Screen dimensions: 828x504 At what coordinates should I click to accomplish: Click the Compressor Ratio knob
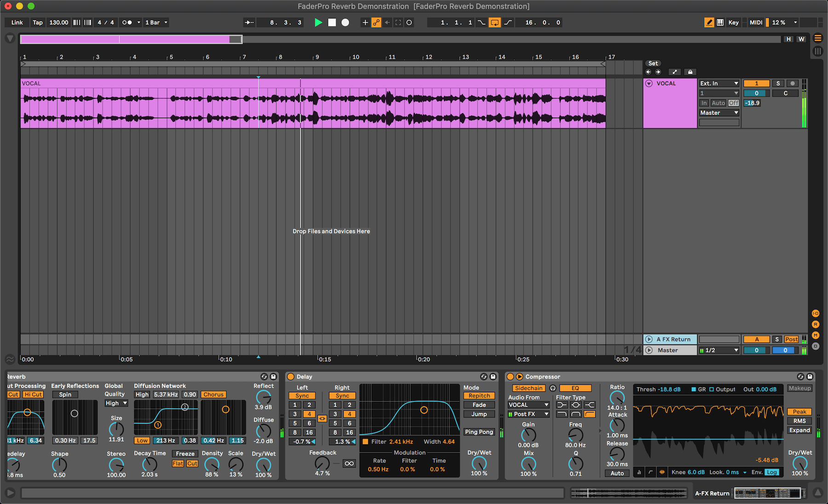click(617, 398)
